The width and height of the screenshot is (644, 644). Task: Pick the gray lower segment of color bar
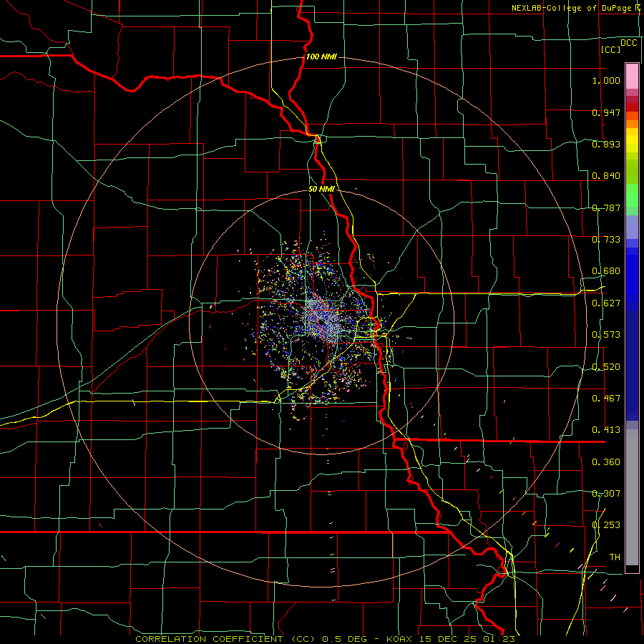[632, 497]
